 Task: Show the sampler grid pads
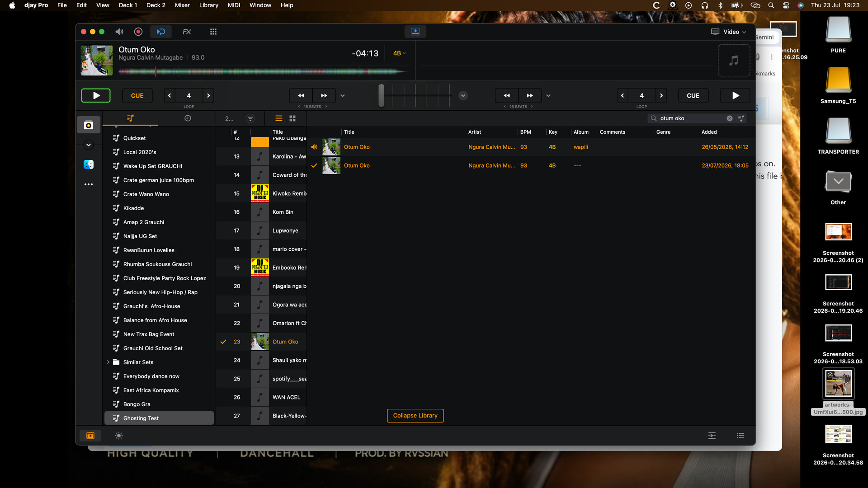click(x=213, y=32)
